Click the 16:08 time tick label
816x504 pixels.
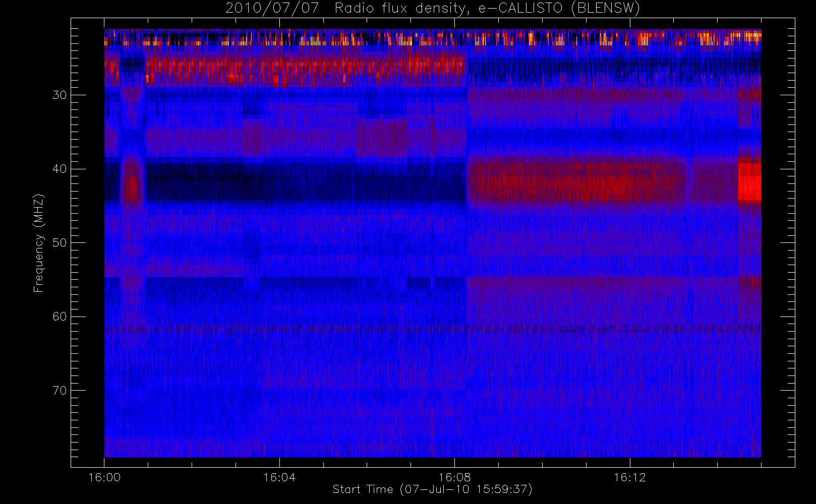pyautogui.click(x=454, y=477)
